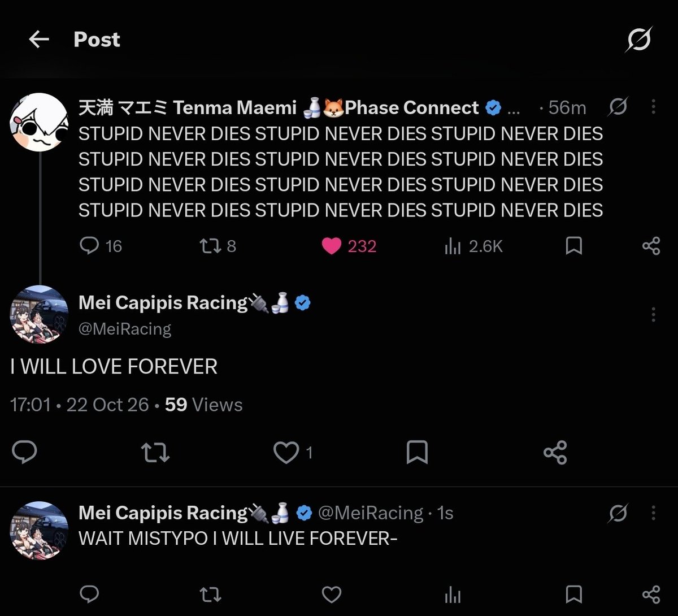View analytics showing 2.6K views
Image resolution: width=678 pixels, height=616 pixels.
[473, 246]
